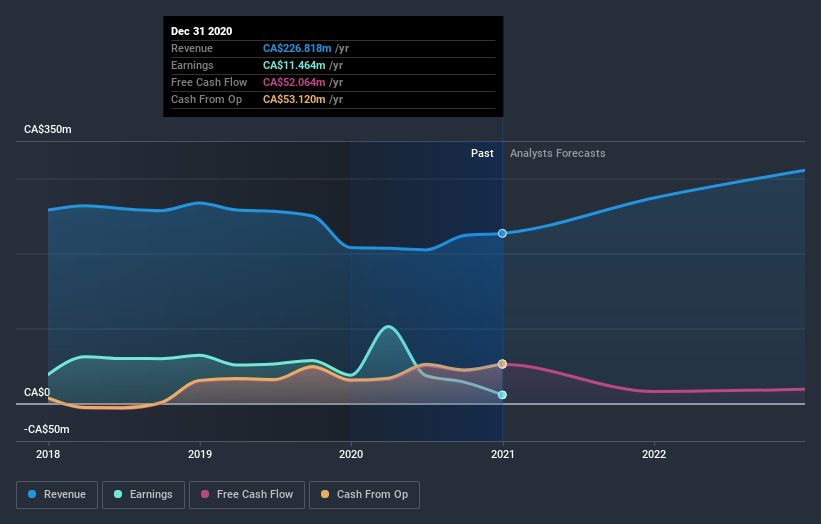
Task: Toggle the Earnings legend button
Action: (x=143, y=495)
